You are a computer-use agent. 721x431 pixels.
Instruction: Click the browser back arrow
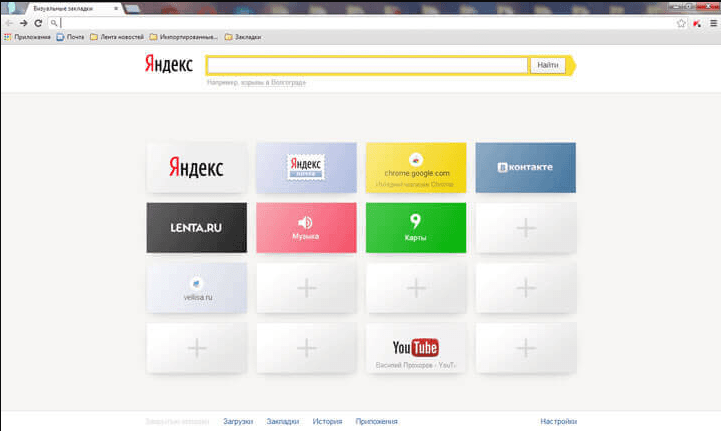click(9, 22)
